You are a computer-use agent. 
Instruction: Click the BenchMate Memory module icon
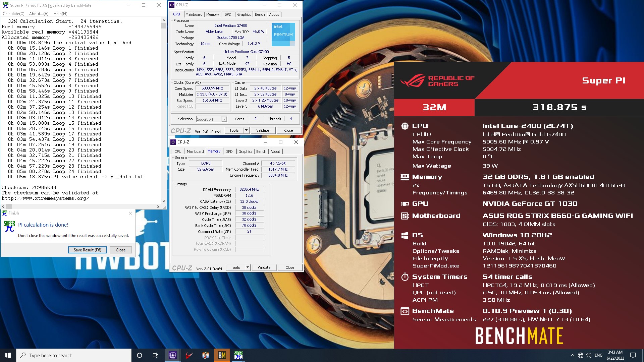pos(405,177)
